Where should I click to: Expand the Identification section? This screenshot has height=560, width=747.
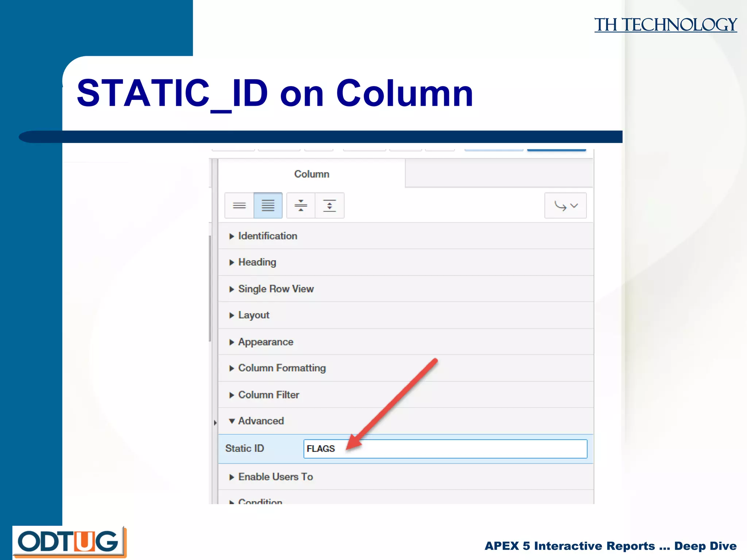point(406,236)
